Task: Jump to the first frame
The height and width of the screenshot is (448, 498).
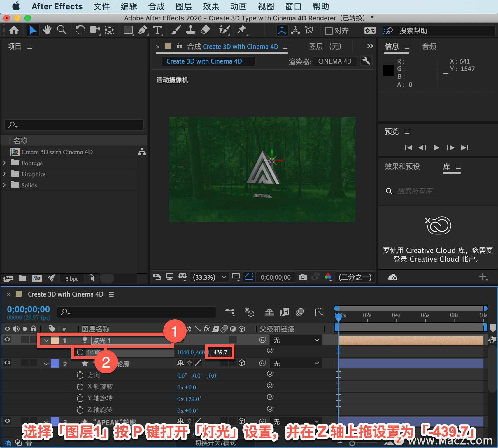Action: click(x=408, y=148)
